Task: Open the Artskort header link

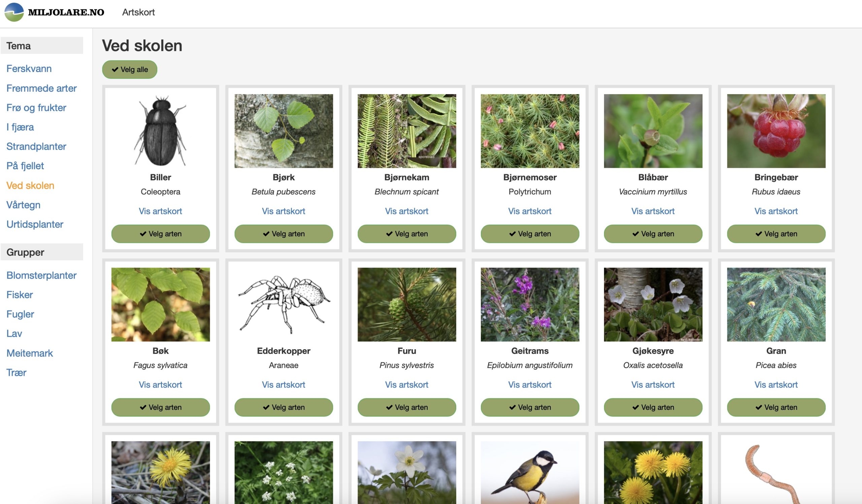Action: pos(138,12)
